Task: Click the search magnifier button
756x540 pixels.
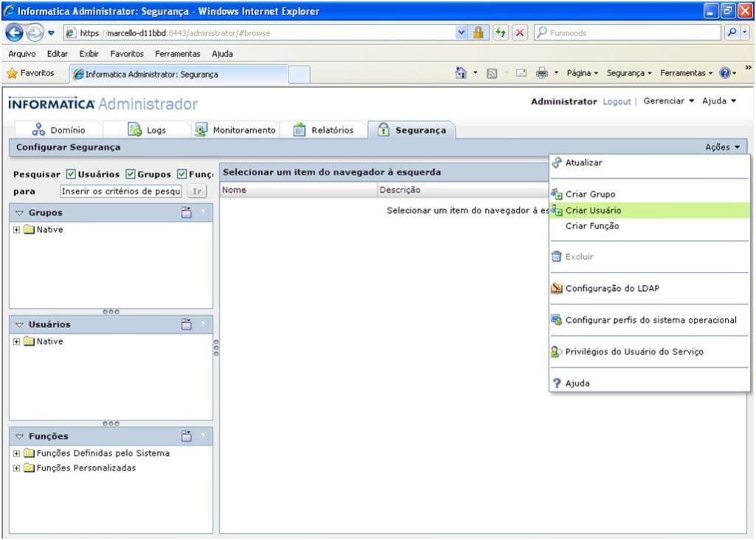Action: (x=732, y=33)
